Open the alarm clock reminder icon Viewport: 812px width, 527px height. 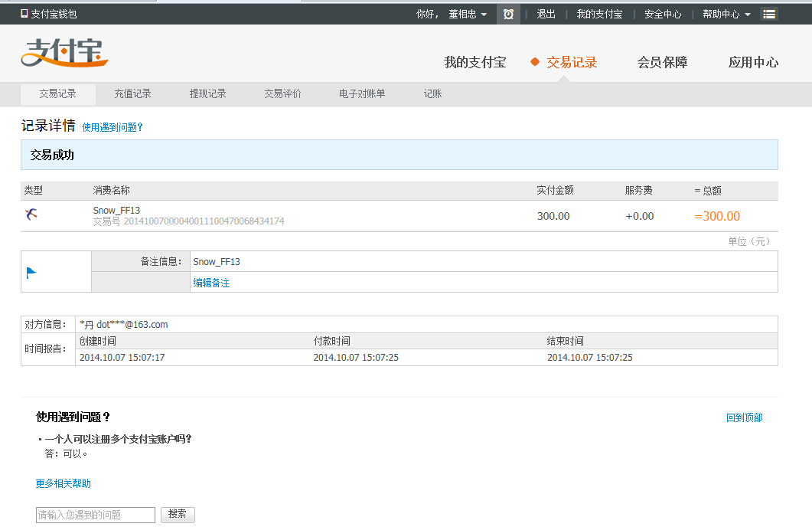coord(508,14)
